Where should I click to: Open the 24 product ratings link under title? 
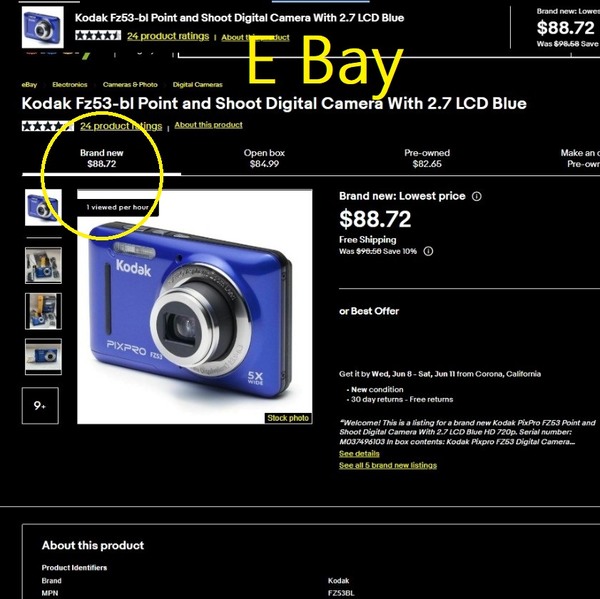[x=121, y=126]
